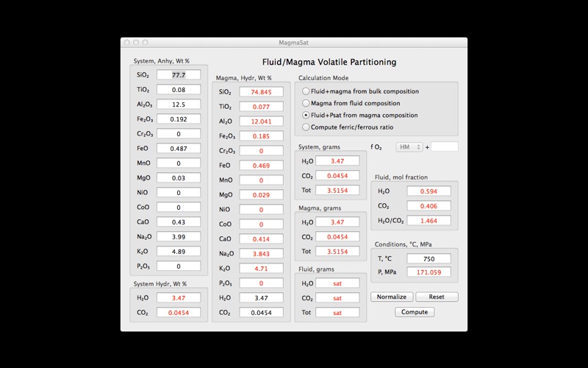Click Magma Hydr Fe2O3 field 0.185
Screen dimensions: 588x368
[262, 136]
